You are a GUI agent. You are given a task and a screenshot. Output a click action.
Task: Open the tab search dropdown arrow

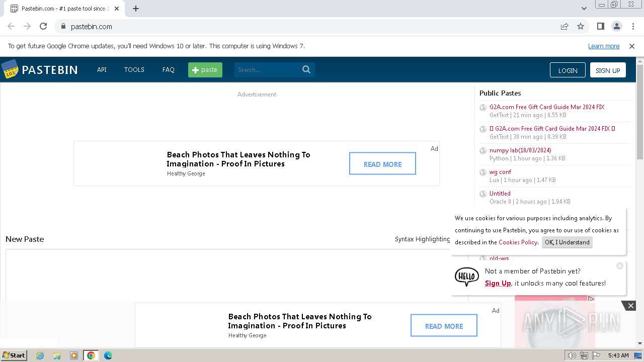[x=584, y=9]
